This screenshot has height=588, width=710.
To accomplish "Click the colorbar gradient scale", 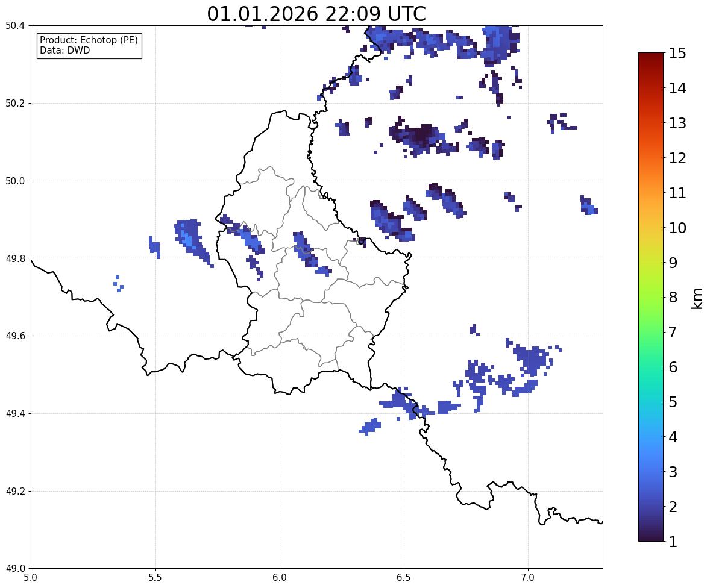I will (651, 297).
